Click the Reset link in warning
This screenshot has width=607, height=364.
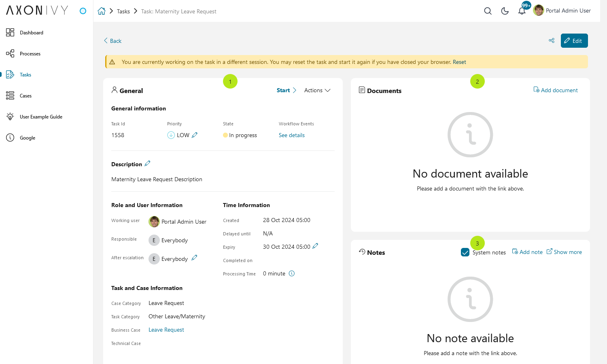pos(459,62)
